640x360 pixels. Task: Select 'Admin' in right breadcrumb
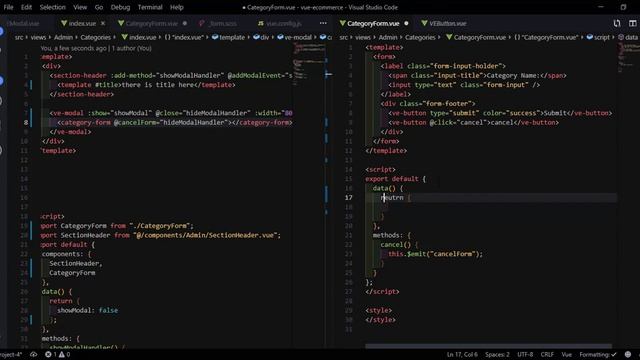(388, 38)
